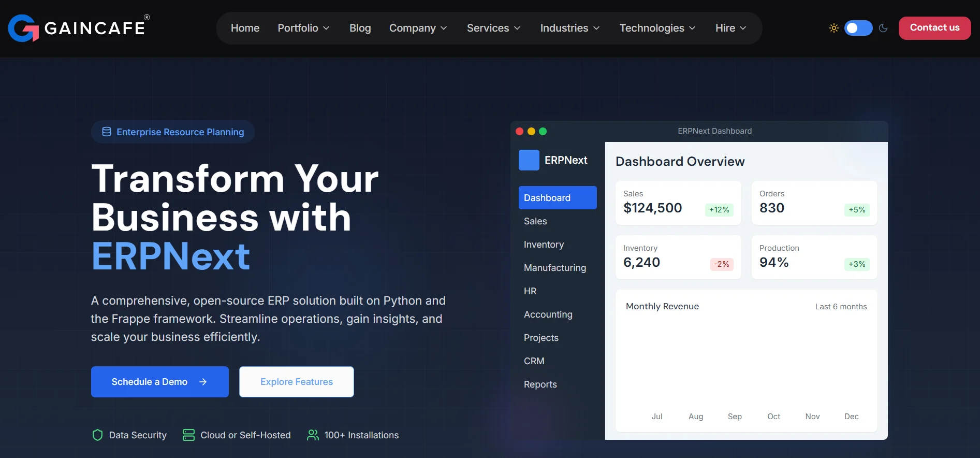The image size is (980, 458).
Task: Open the Industries dropdown menu
Action: pyautogui.click(x=569, y=28)
